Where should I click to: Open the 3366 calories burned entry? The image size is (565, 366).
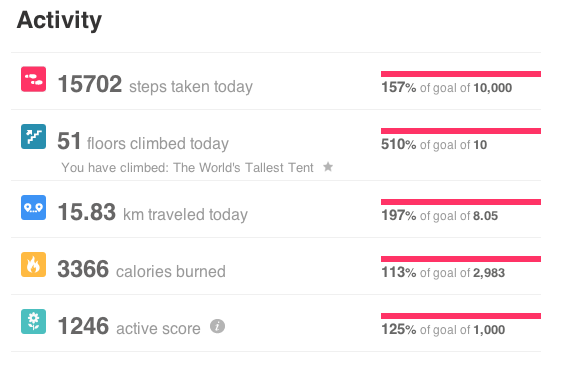(x=142, y=269)
